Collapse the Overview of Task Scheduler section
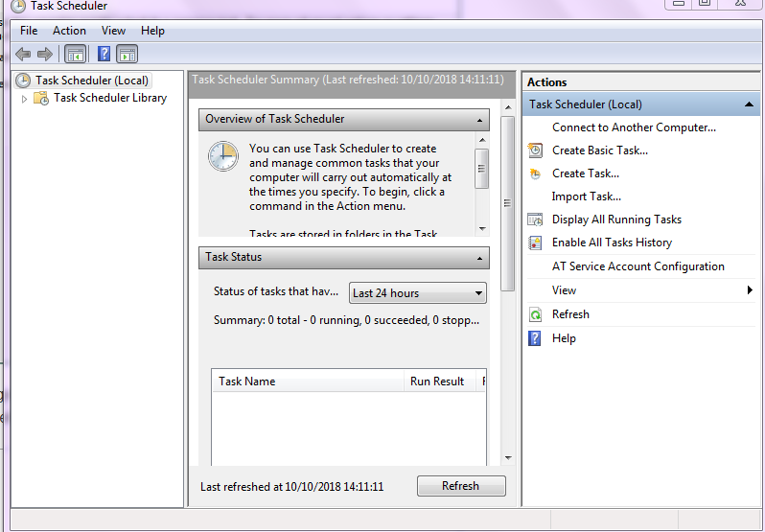 click(479, 120)
